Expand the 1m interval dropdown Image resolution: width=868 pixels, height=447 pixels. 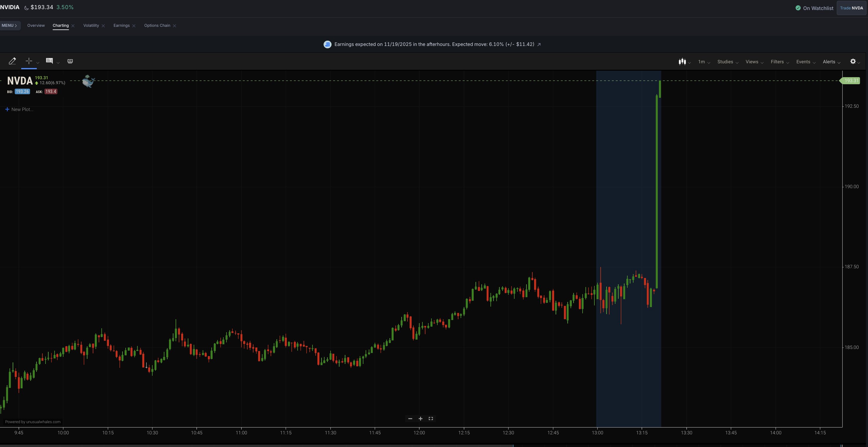pyautogui.click(x=704, y=62)
